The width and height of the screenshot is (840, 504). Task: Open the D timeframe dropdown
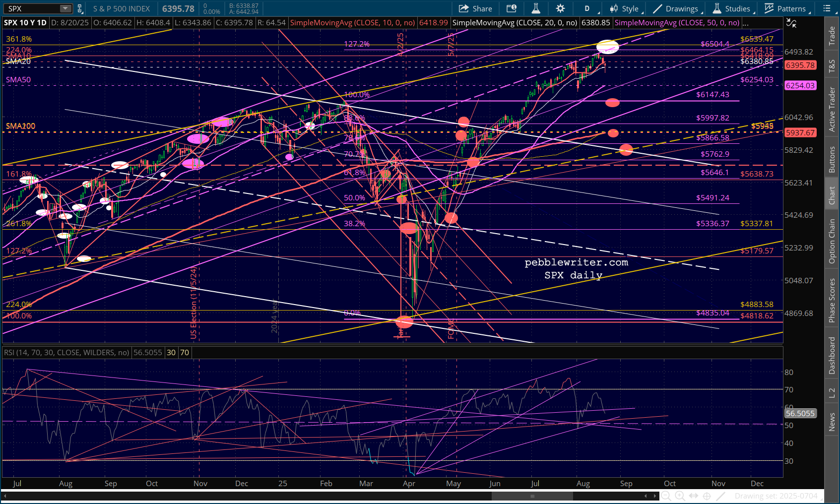coord(590,8)
